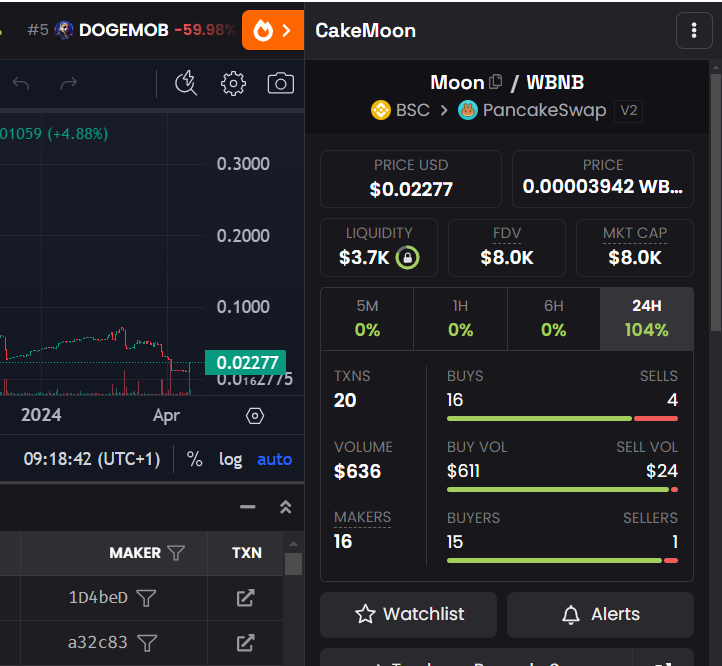Click the buys versus sells ratio bar
This screenshot has height=666, width=722.
562,419
